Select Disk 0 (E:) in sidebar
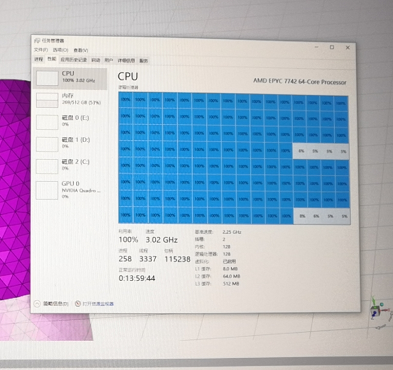Image resolution: width=393 pixels, height=370 pixels. click(x=70, y=121)
